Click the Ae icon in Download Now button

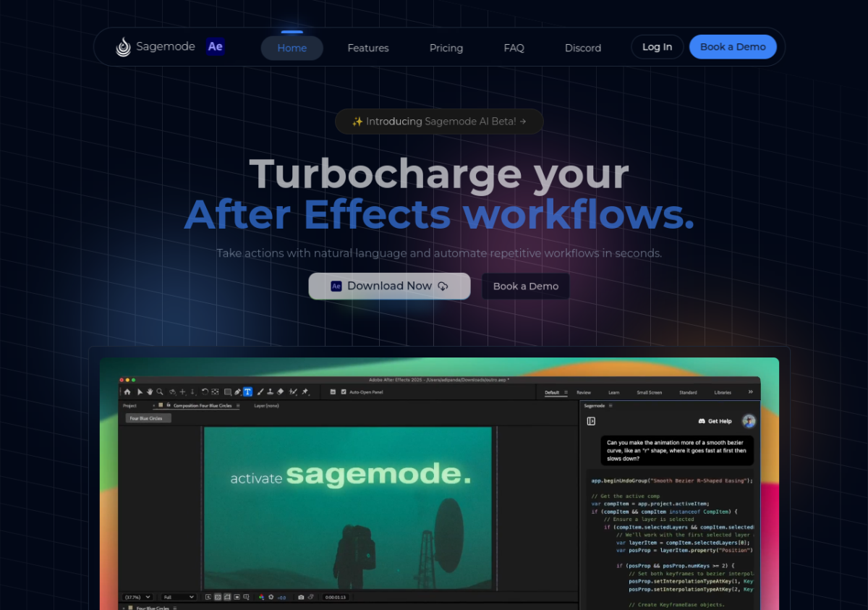336,286
